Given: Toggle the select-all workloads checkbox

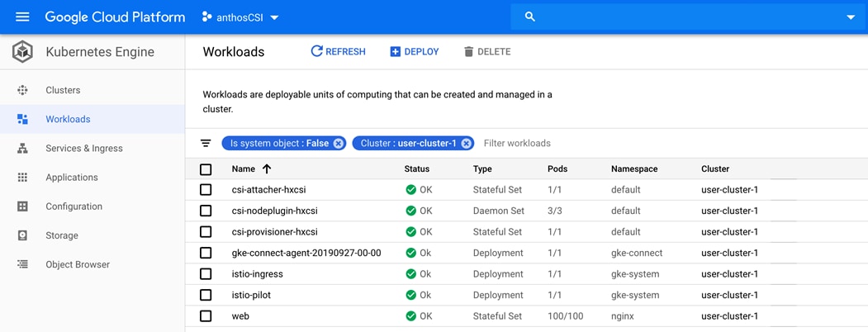Looking at the screenshot, I should (x=206, y=169).
